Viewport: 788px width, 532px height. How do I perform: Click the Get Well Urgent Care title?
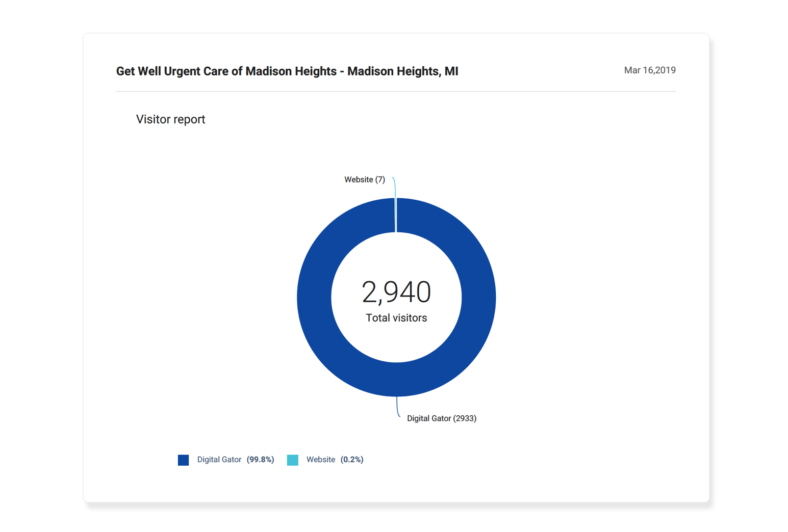point(225,71)
